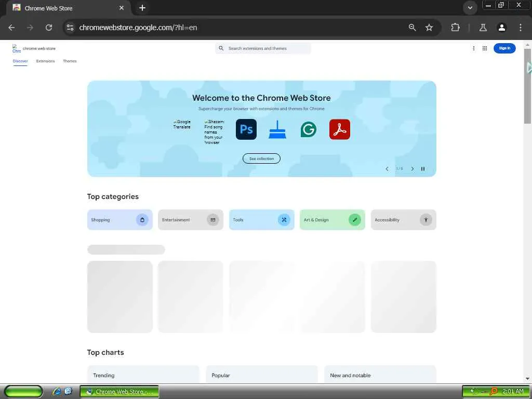Open the Grammarly extension icon

pos(309,129)
